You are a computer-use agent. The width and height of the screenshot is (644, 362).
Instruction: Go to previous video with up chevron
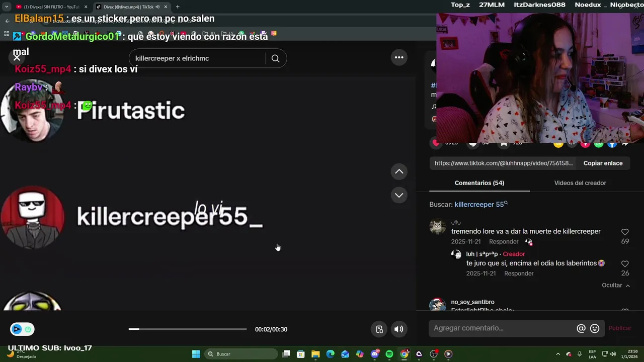399,171
